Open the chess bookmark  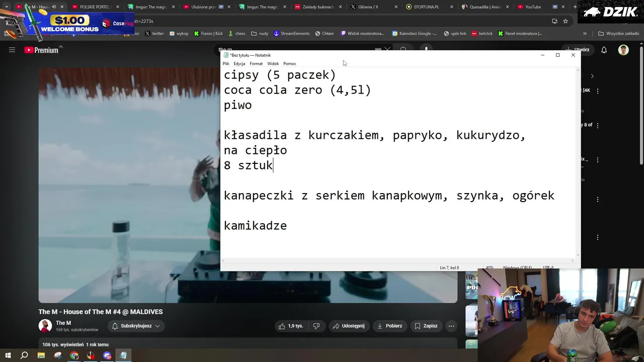point(236,34)
